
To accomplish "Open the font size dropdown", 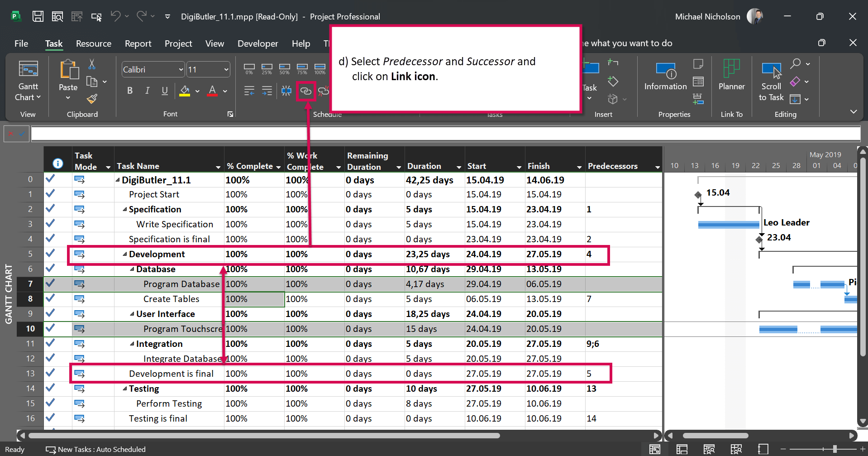I will click(225, 69).
